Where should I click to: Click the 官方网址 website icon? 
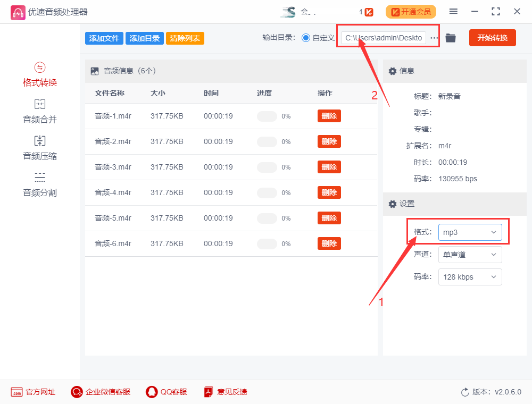tap(16, 392)
